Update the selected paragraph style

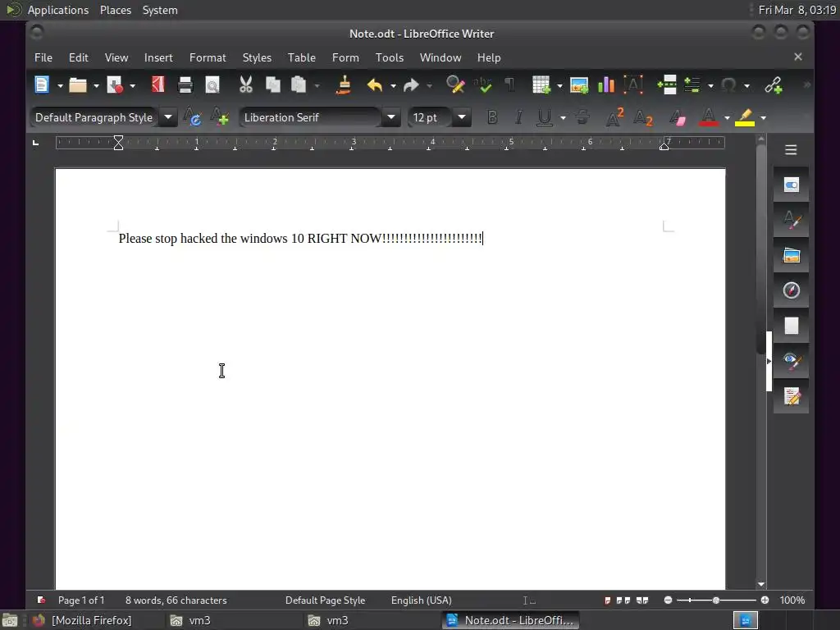pyautogui.click(x=192, y=116)
